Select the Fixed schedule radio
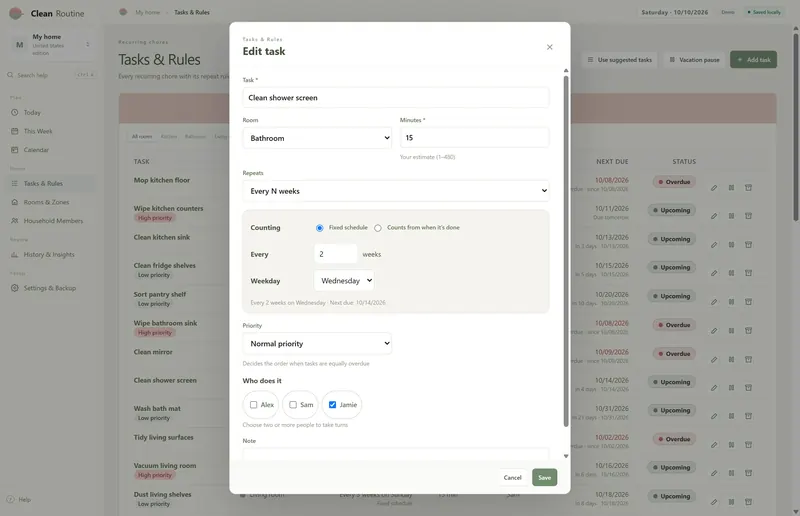800x516 pixels. [x=319, y=228]
